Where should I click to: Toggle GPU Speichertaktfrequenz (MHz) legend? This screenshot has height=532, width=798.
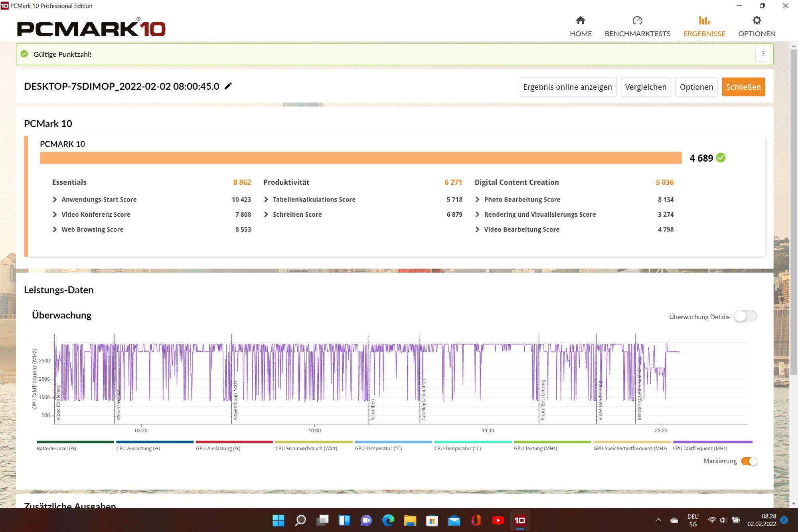click(x=632, y=445)
